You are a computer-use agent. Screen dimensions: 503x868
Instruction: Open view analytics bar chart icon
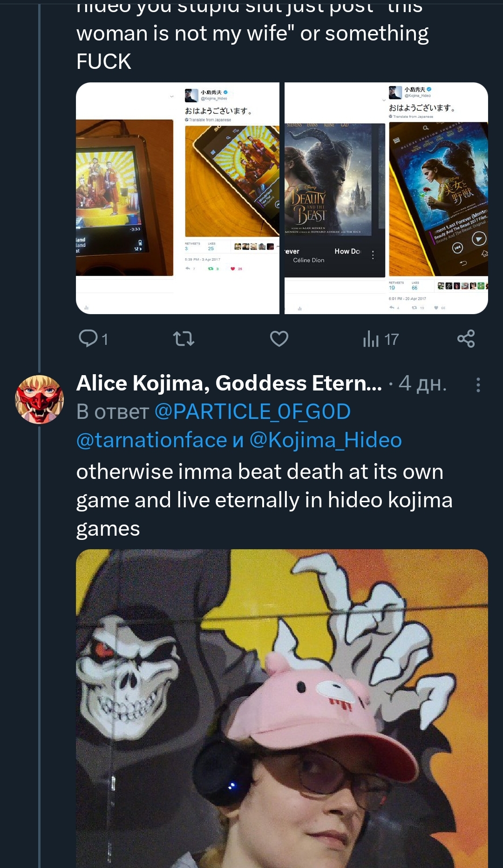click(x=371, y=339)
